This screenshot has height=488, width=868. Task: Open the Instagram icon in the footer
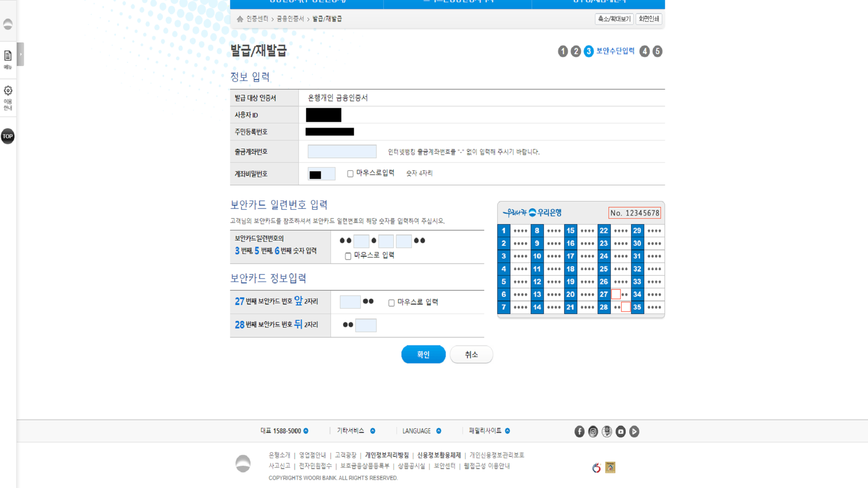[593, 432]
